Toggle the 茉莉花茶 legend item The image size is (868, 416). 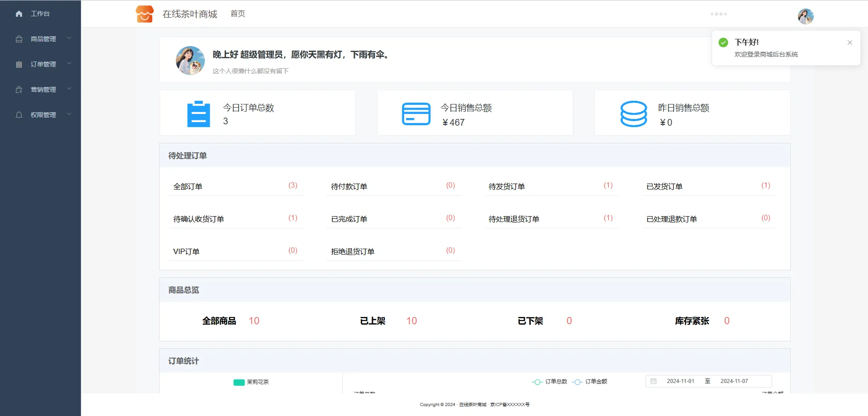tap(251, 382)
